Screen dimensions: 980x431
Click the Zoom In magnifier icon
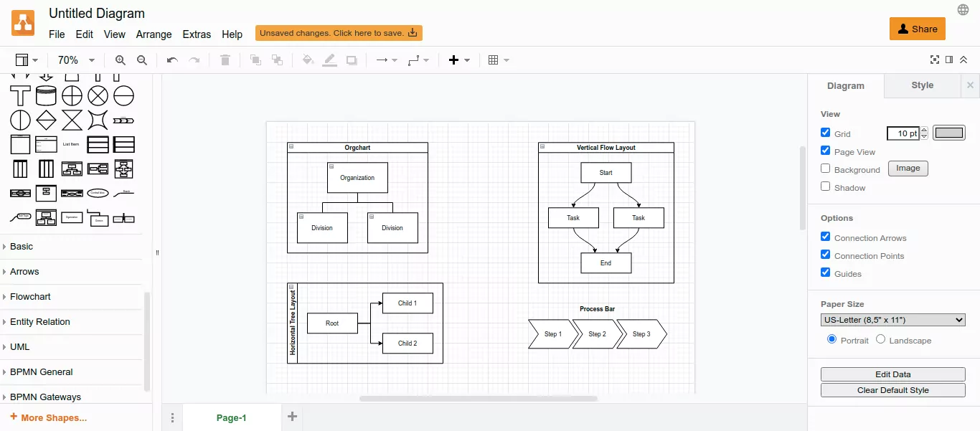[x=121, y=61]
